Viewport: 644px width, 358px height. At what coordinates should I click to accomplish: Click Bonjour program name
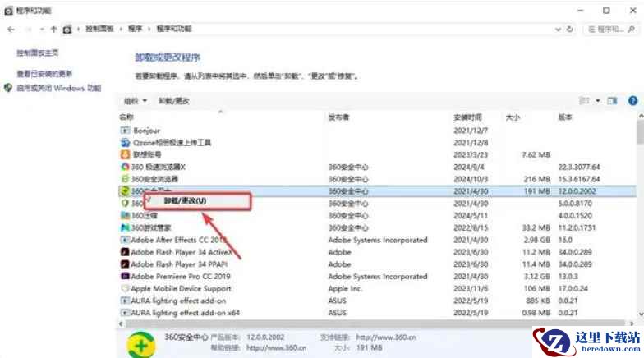pyautogui.click(x=146, y=131)
